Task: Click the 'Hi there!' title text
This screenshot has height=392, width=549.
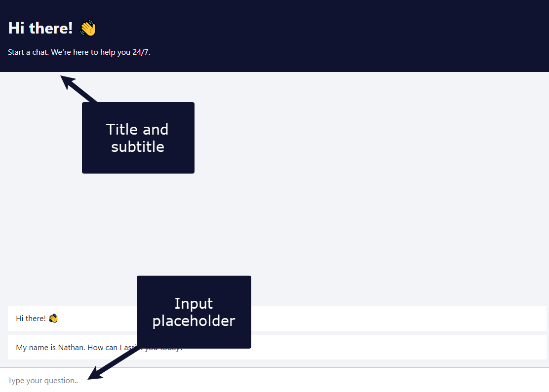Action: (41, 28)
